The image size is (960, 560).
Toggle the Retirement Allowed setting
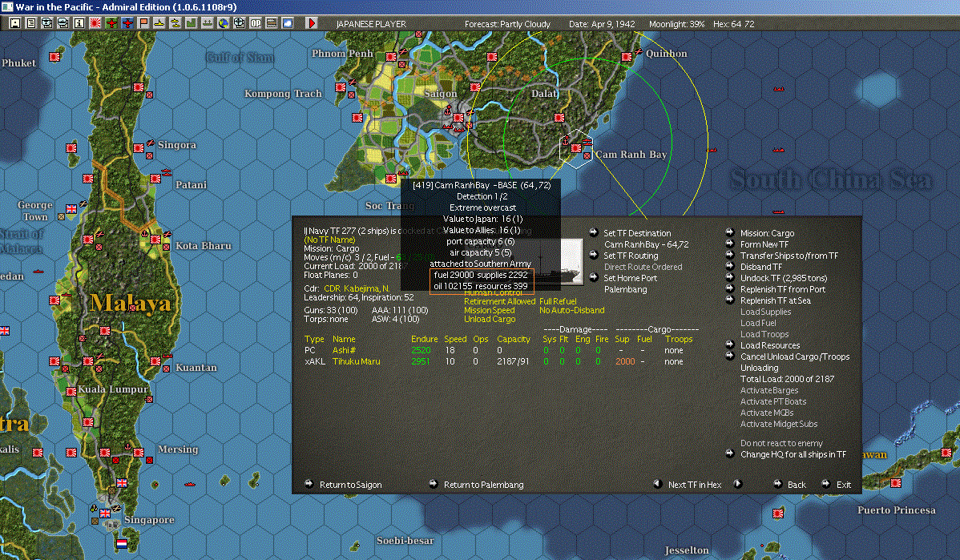pos(499,301)
